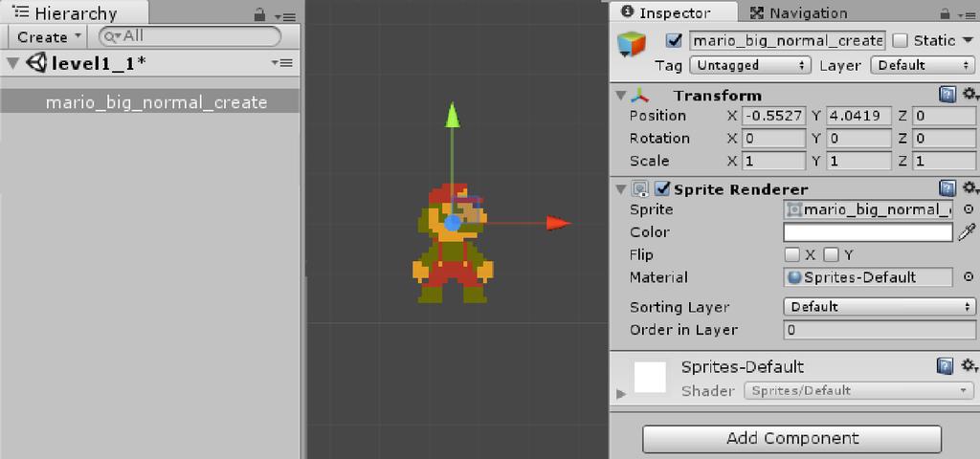Screen dimensions: 980x459
Task: Click the Order in Layer field
Action: click(x=880, y=329)
